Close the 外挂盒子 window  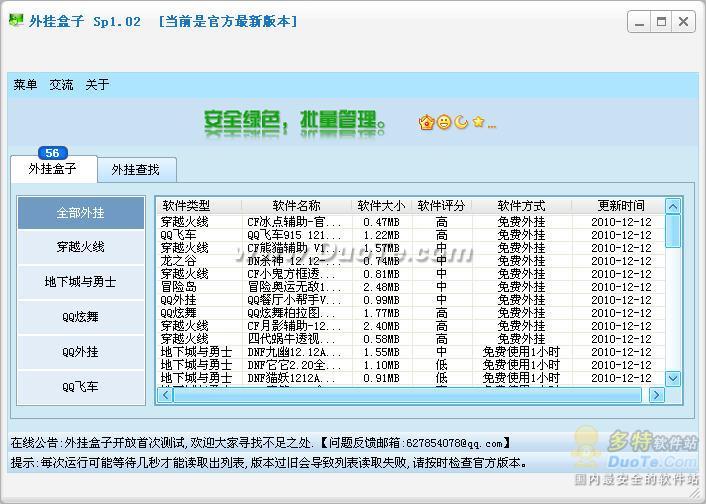click(x=683, y=21)
